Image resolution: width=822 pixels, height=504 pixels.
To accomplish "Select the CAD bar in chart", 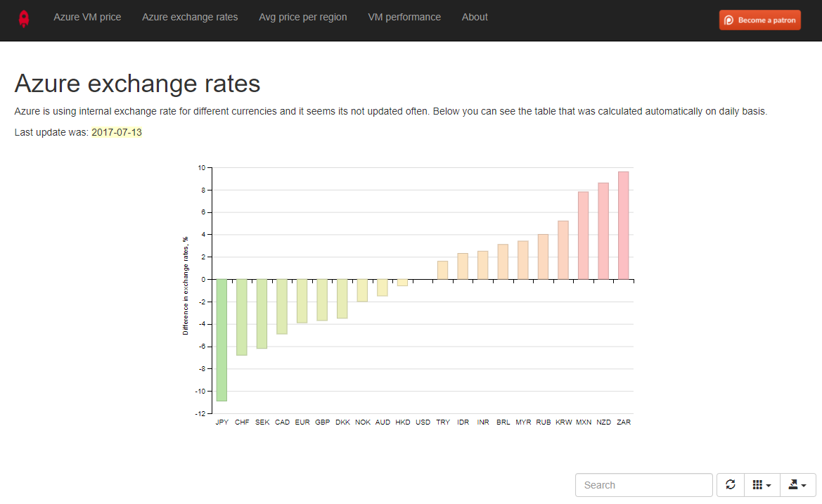I will [x=282, y=306].
